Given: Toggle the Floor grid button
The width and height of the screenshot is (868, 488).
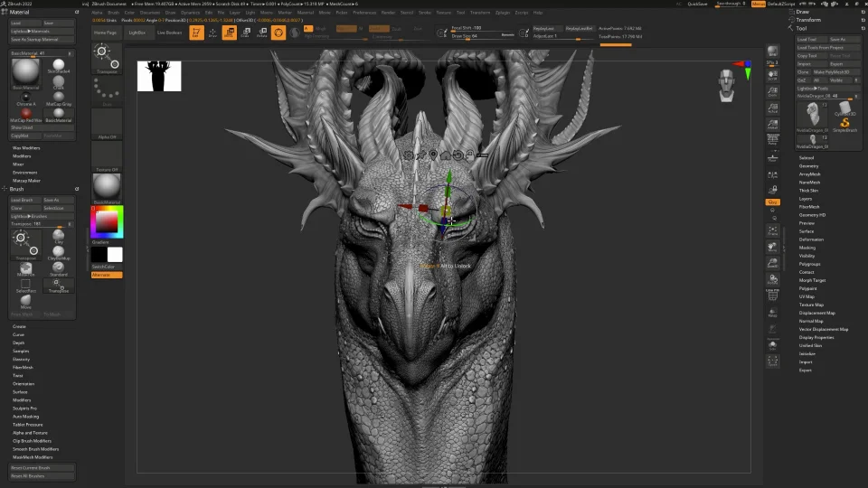Looking at the screenshot, I should [773, 158].
